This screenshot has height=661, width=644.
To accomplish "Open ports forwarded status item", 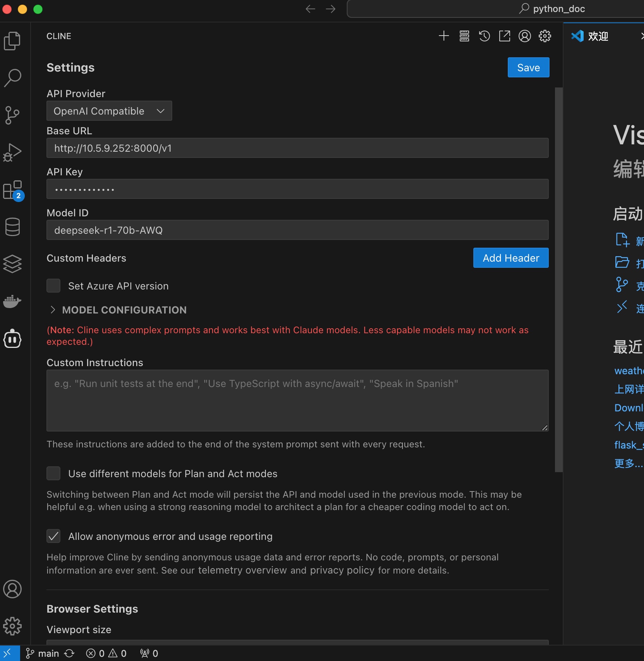I will [149, 653].
